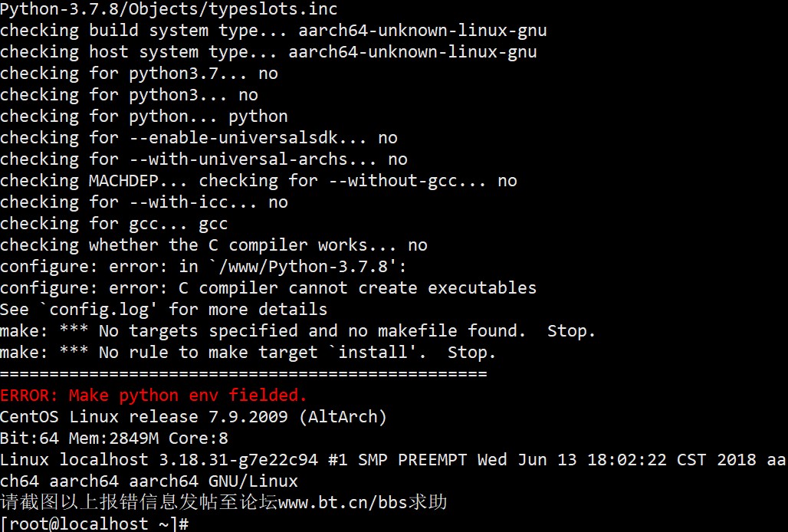This screenshot has height=532, width=788.
Task: Click the "checking build system type" line
Action: (273, 31)
